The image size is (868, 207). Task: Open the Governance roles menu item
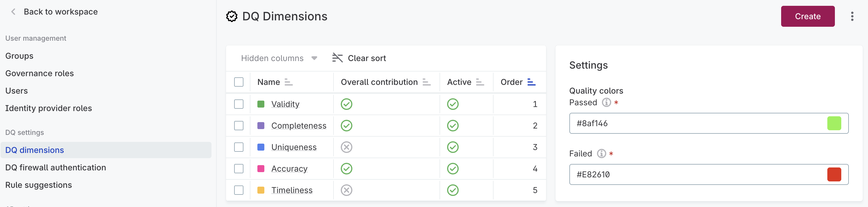point(40,73)
